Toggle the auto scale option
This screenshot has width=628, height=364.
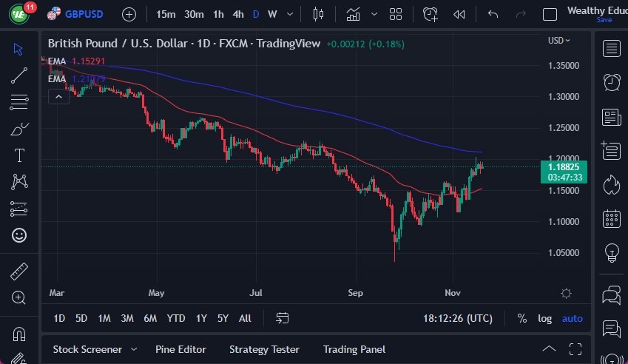point(572,318)
